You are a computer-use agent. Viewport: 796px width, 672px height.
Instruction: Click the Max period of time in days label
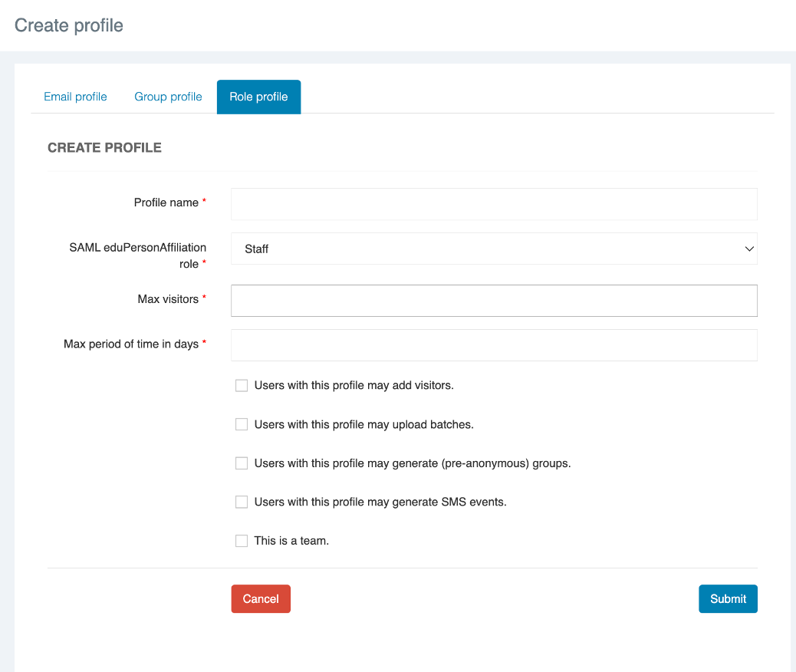131,344
